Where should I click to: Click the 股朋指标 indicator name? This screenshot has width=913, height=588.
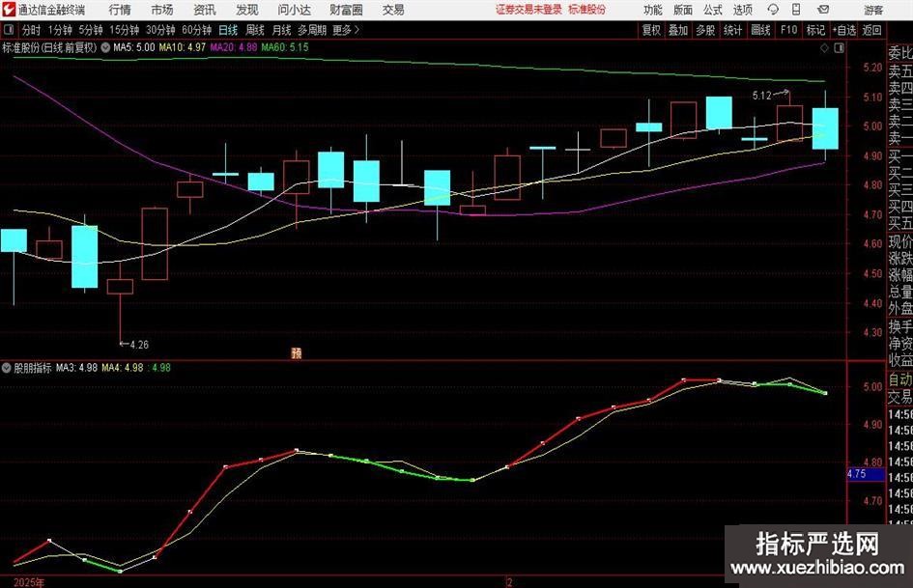[x=33, y=368]
